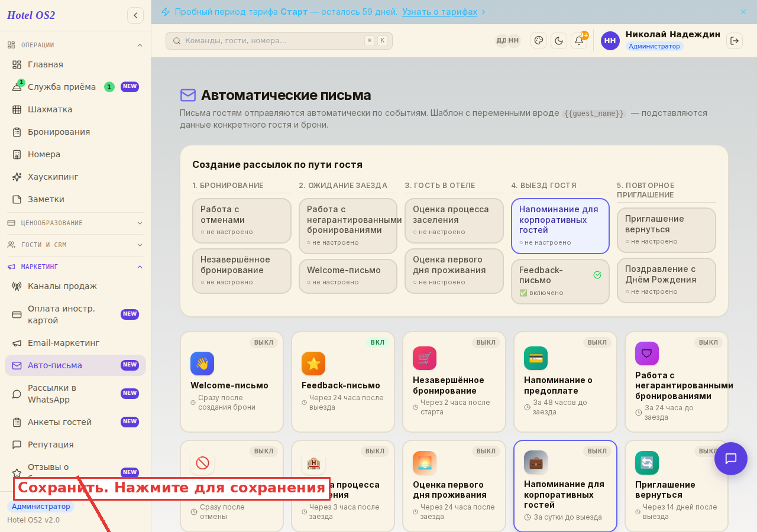Screen dimensions: 757x532
Task: Select Авто-письма menu item
Action: [x=76, y=365]
